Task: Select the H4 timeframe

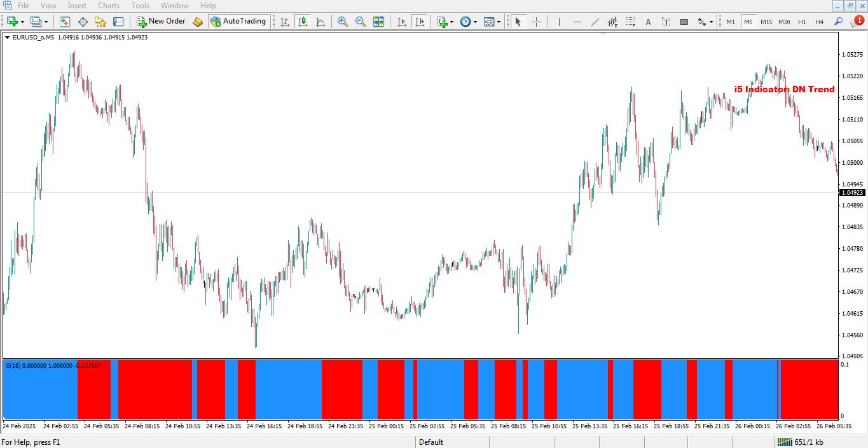Action: pos(820,22)
